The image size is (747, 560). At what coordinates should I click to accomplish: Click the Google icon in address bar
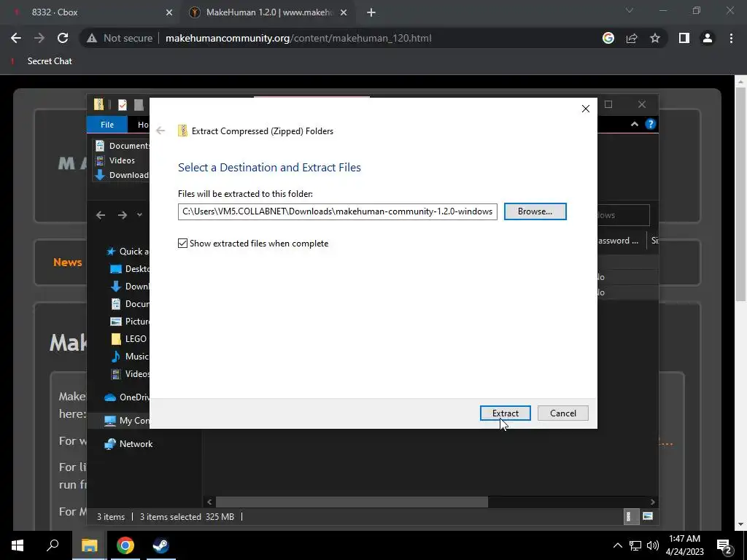(608, 38)
